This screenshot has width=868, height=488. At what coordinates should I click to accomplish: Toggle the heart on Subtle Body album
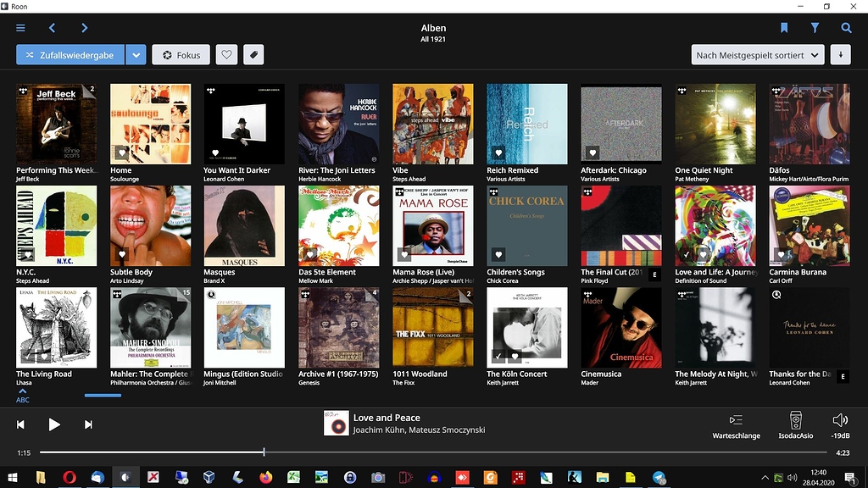click(122, 255)
